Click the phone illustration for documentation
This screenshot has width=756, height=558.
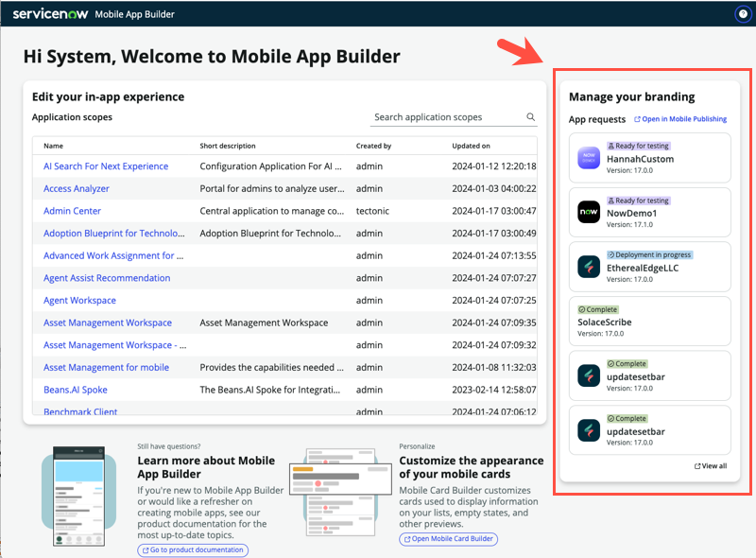(x=79, y=497)
